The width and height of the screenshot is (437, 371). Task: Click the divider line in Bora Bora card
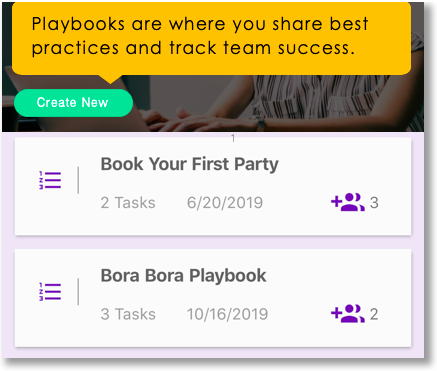click(78, 292)
